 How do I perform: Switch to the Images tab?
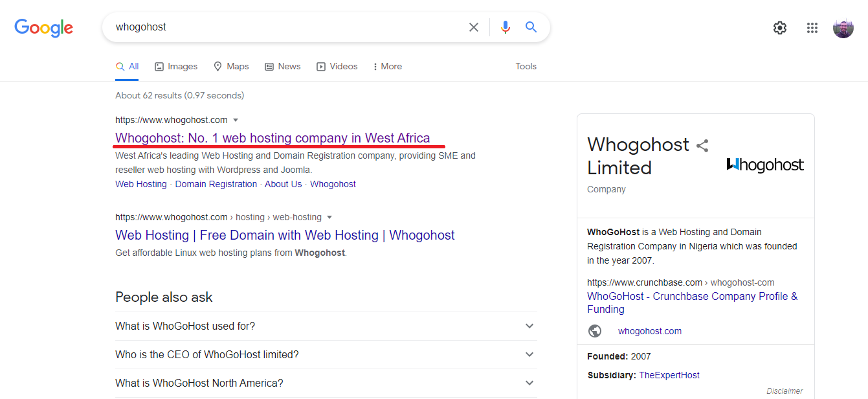(x=176, y=66)
